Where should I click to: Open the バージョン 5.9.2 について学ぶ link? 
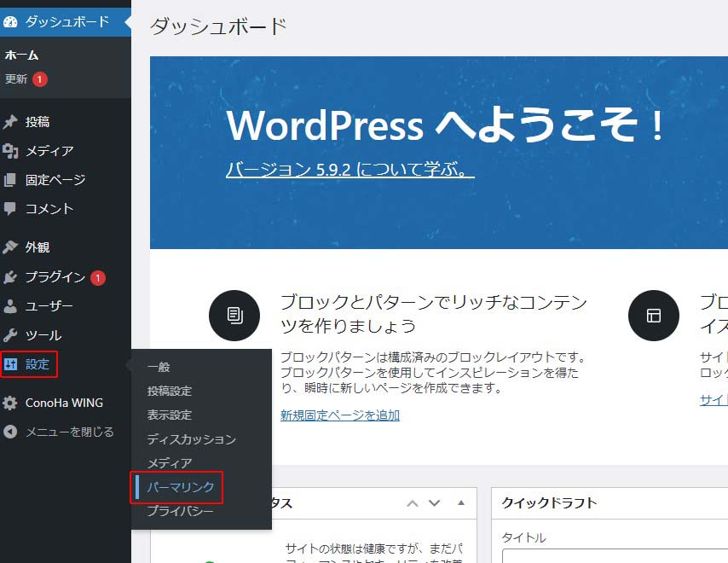pos(350,169)
